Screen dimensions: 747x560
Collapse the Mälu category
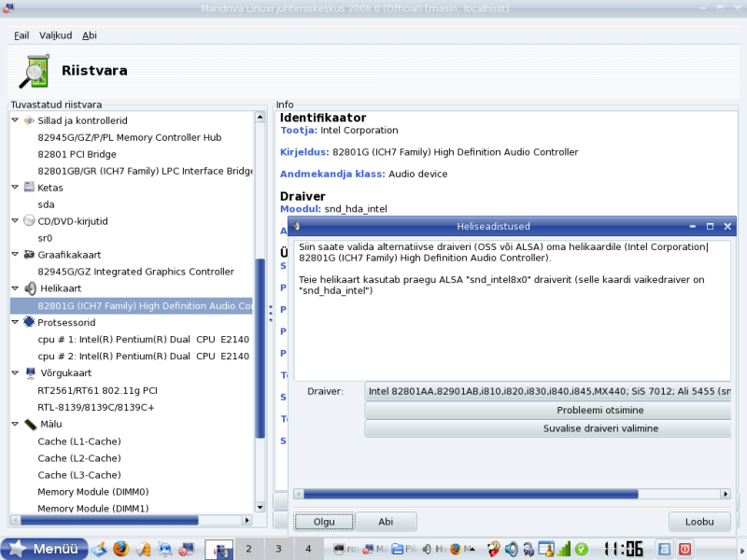point(15,424)
